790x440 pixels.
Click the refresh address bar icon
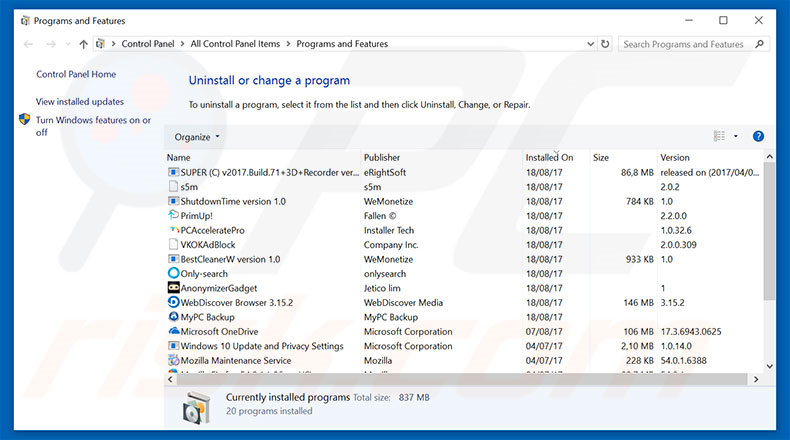(x=605, y=44)
